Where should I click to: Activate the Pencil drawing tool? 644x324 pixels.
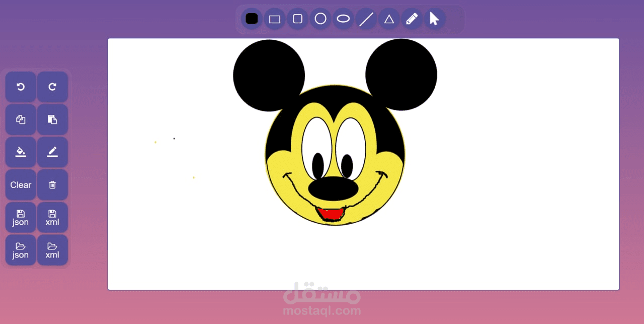coord(412,19)
